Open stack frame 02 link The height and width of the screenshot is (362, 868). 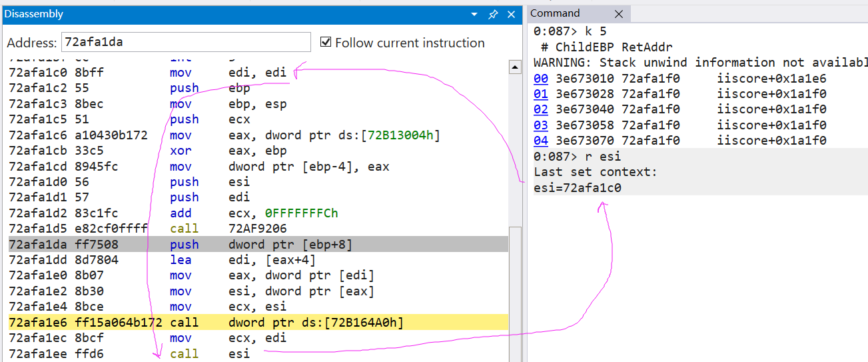pyautogui.click(x=540, y=109)
